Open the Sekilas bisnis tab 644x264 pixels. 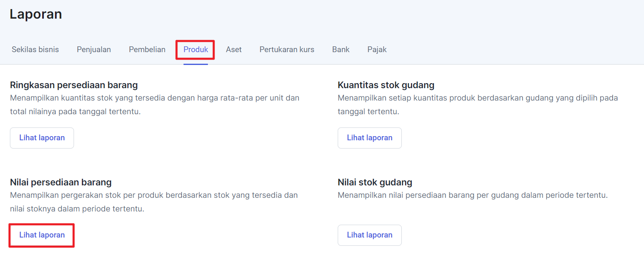[35, 50]
